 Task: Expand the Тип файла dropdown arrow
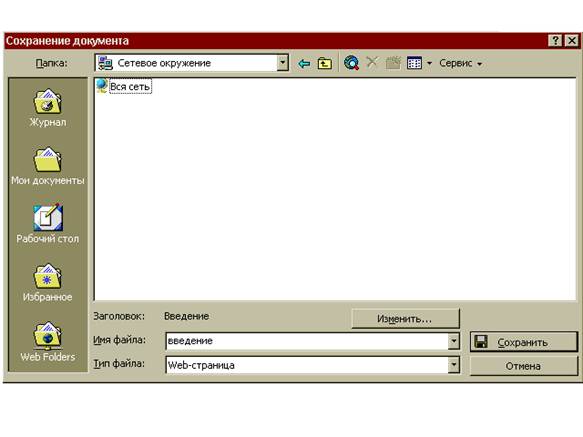pyautogui.click(x=454, y=365)
